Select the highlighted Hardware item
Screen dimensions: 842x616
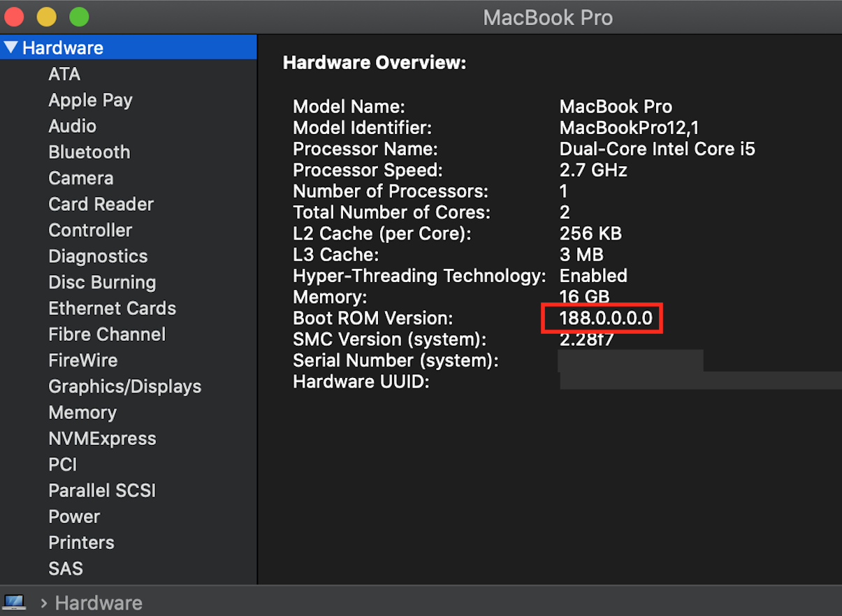point(62,47)
